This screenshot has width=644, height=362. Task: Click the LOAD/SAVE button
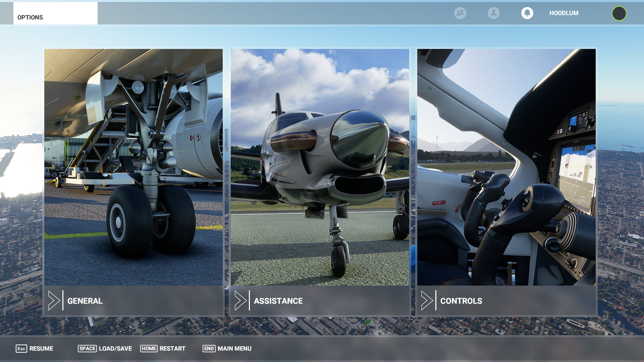pos(115,349)
